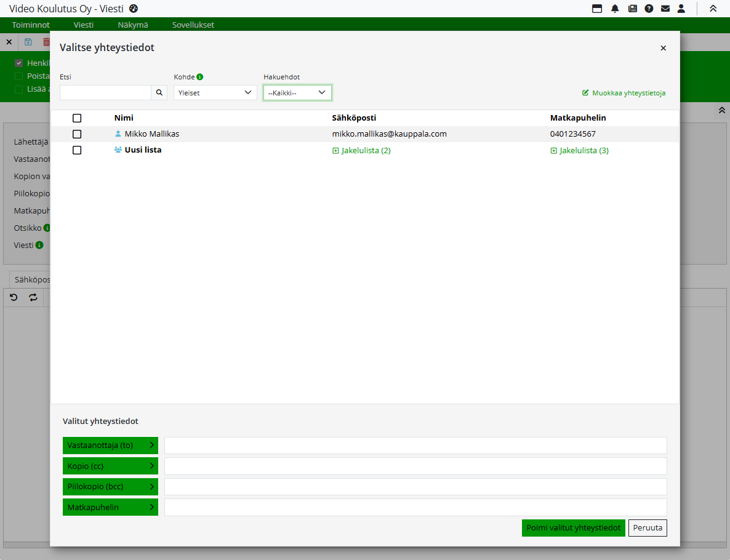Open the Kohde dropdown showing Yleiset
The image size is (730, 560).
(x=215, y=92)
